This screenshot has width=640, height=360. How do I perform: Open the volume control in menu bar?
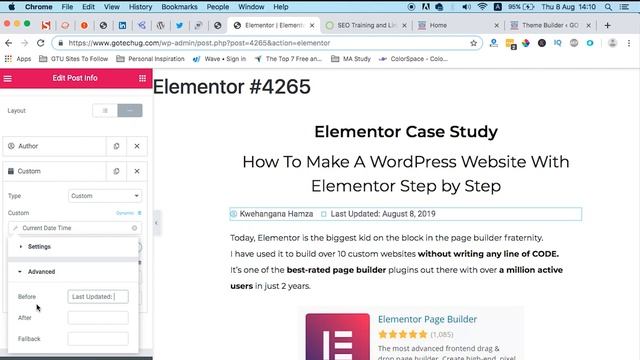(467, 7)
